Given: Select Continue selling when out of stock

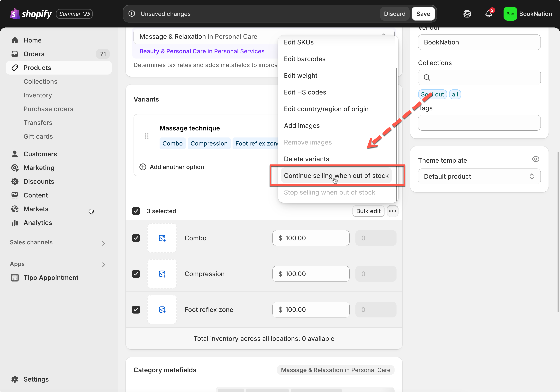Looking at the screenshot, I should click(x=336, y=176).
